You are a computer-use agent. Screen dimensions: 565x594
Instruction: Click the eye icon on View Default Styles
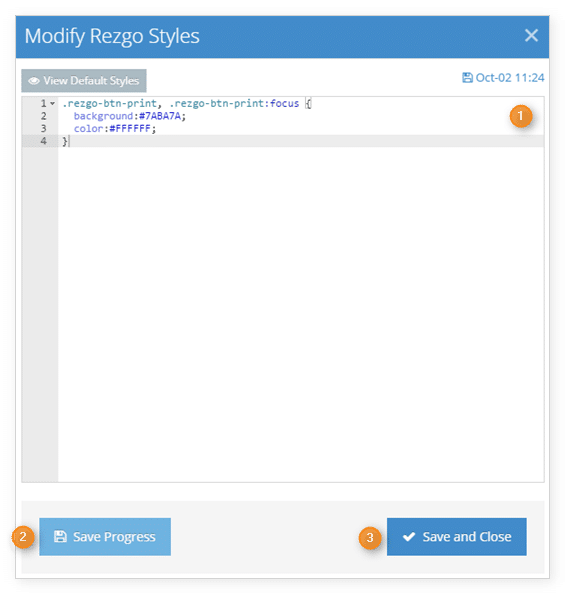click(x=34, y=81)
